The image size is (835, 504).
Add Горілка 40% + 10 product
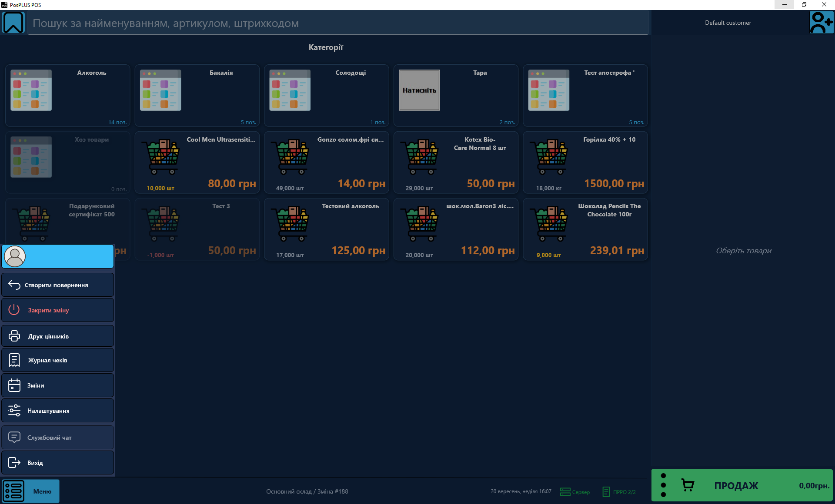585,162
